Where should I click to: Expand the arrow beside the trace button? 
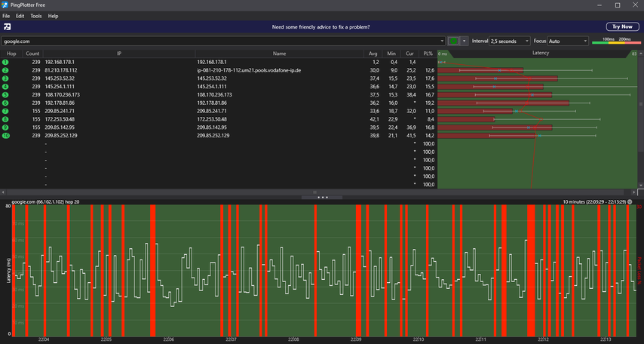pos(465,41)
